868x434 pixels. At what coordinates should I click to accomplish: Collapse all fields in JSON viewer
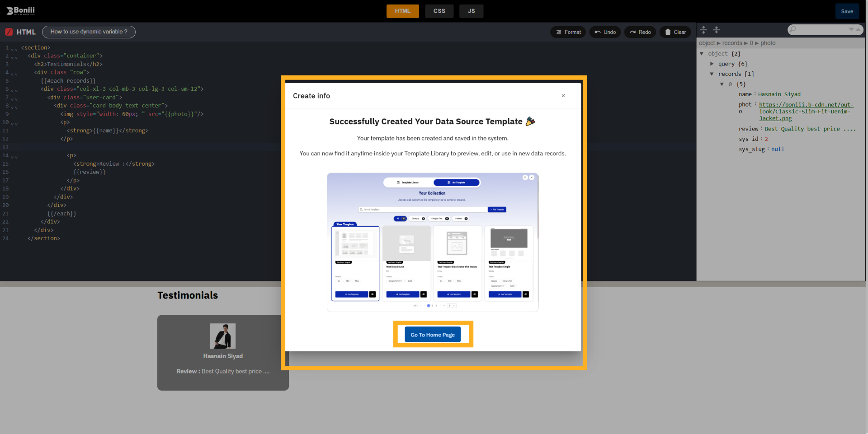pos(716,30)
